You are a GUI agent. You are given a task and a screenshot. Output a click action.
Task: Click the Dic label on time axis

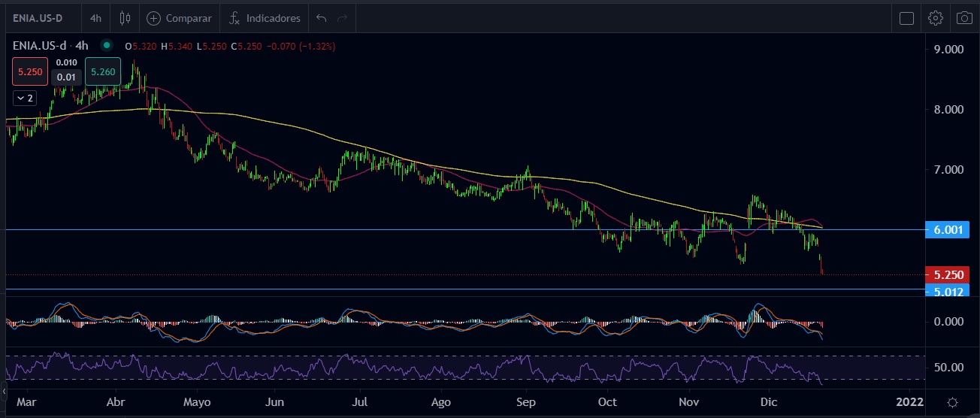pos(768,402)
